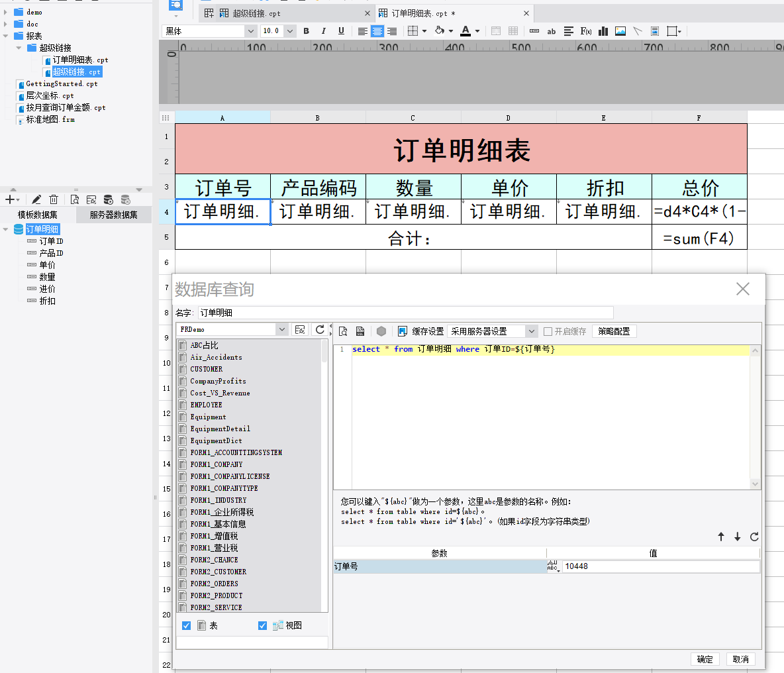The height and width of the screenshot is (673, 784).
Task: Close the 订单明细表.cpt tab
Action: [x=526, y=13]
